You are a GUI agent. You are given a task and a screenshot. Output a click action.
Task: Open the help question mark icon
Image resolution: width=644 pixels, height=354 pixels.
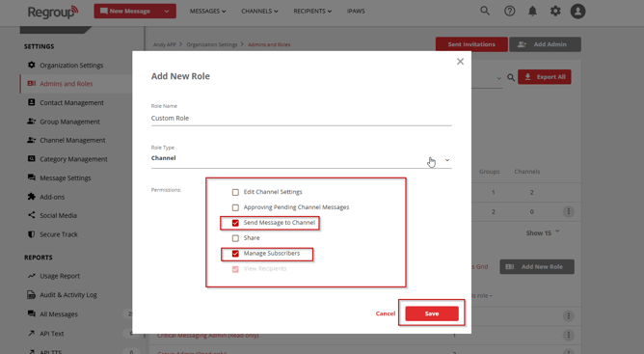coord(509,12)
